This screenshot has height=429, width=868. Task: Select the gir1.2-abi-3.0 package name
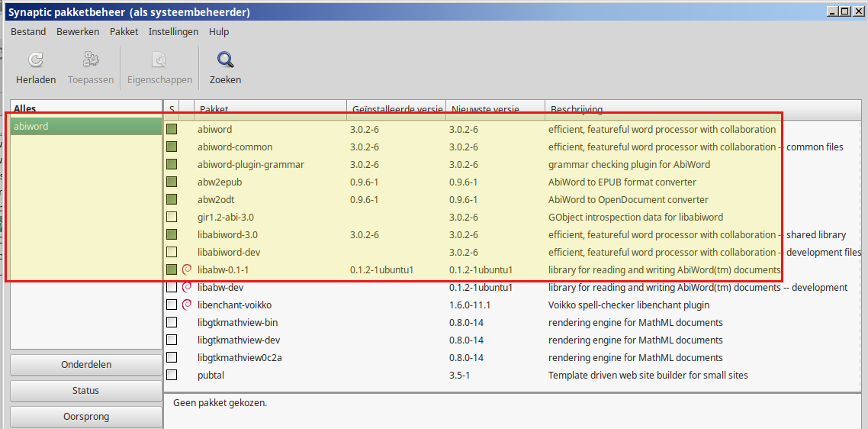coord(226,218)
